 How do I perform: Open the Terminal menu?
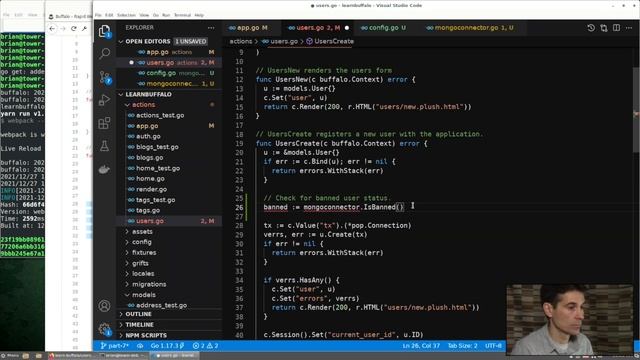tap(182, 15)
